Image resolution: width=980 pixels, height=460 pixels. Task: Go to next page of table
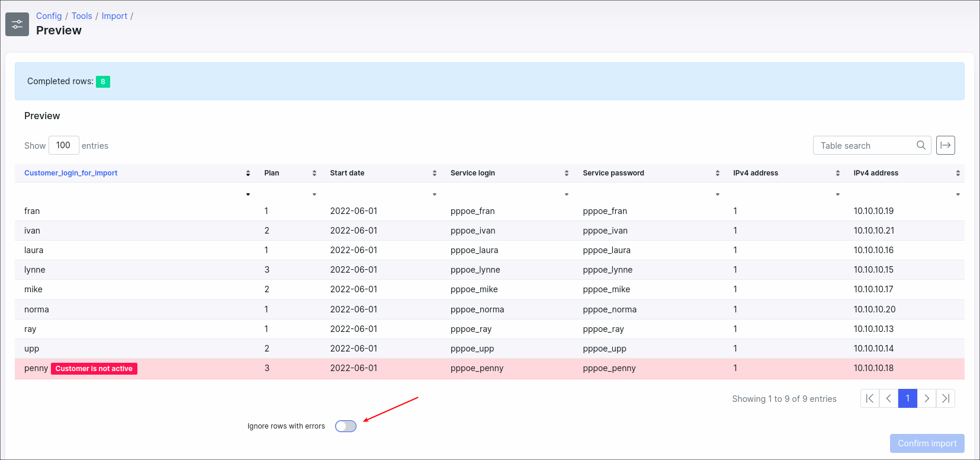tap(927, 398)
